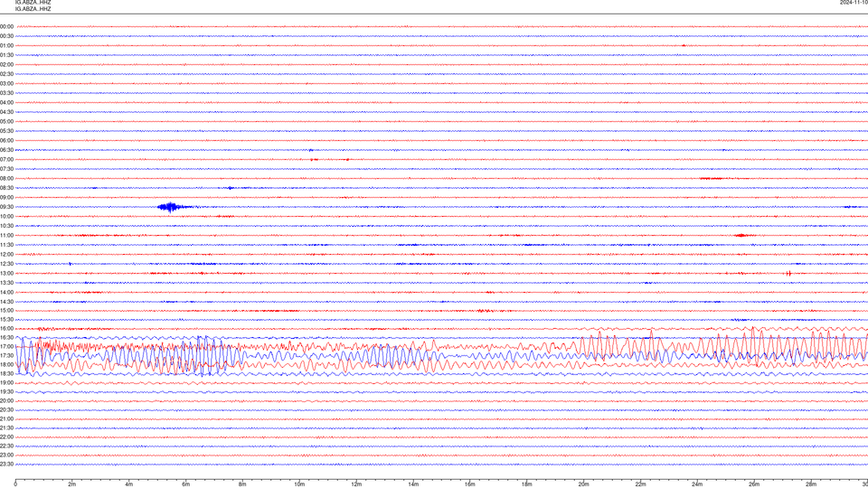Select the 07:00 trace label
Screen dimensions: 868x488
(x=6, y=159)
